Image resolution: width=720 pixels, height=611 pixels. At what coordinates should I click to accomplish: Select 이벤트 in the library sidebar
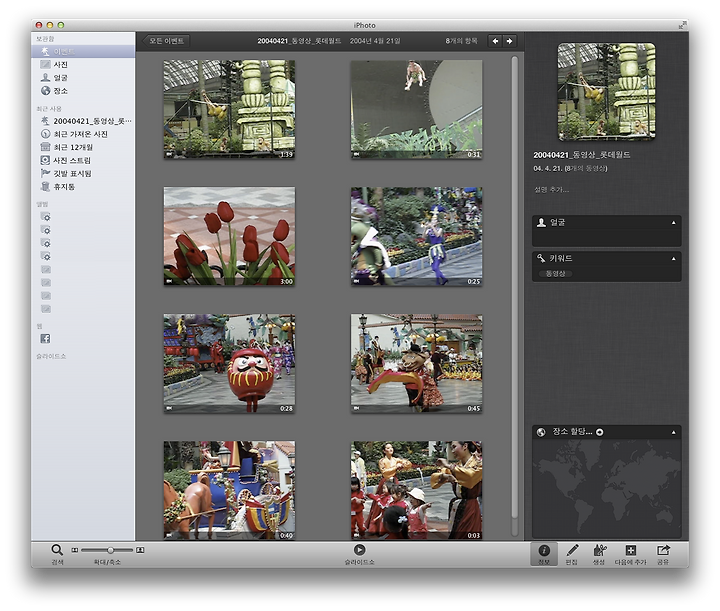[83, 51]
